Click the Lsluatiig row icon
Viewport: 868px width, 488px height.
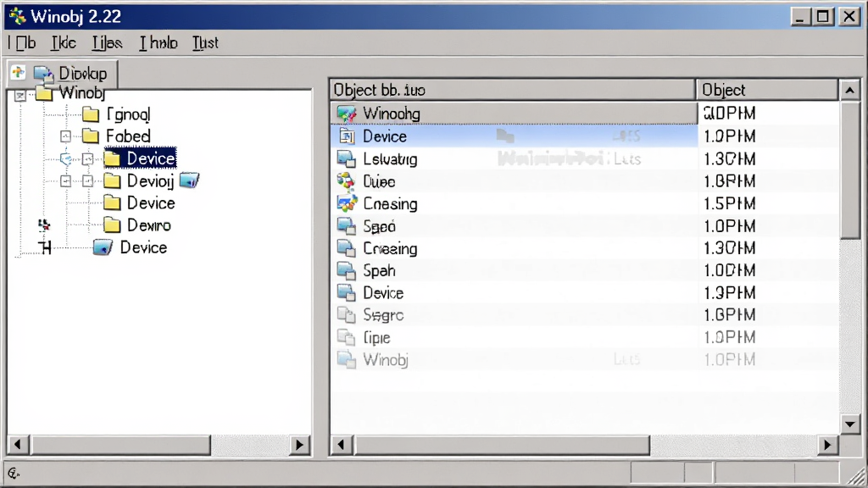coord(347,158)
